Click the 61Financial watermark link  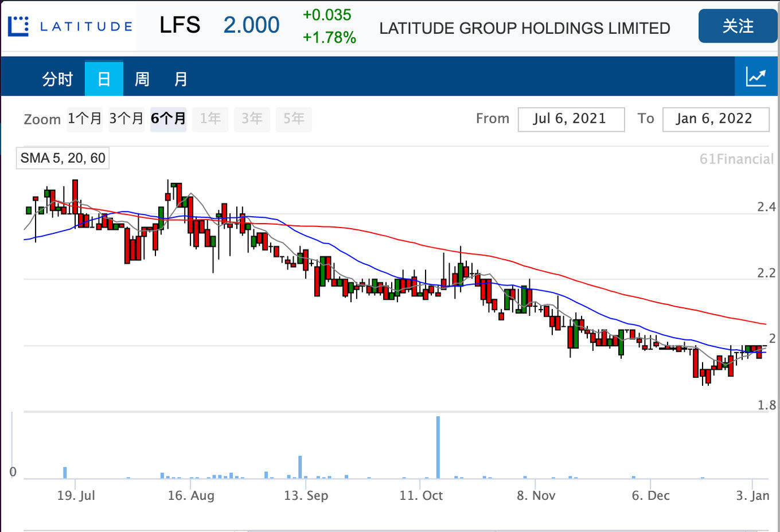pos(736,159)
